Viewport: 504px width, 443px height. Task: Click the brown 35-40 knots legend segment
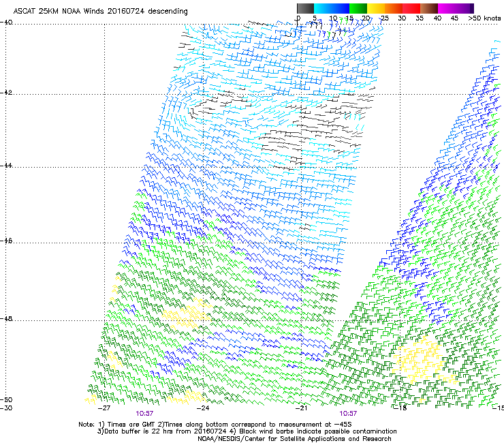pos(429,8)
